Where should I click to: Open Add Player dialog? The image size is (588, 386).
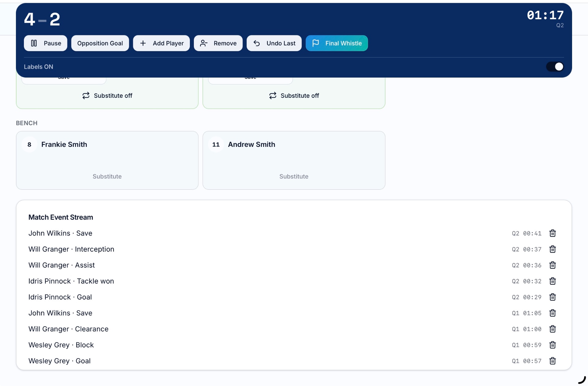click(x=161, y=43)
